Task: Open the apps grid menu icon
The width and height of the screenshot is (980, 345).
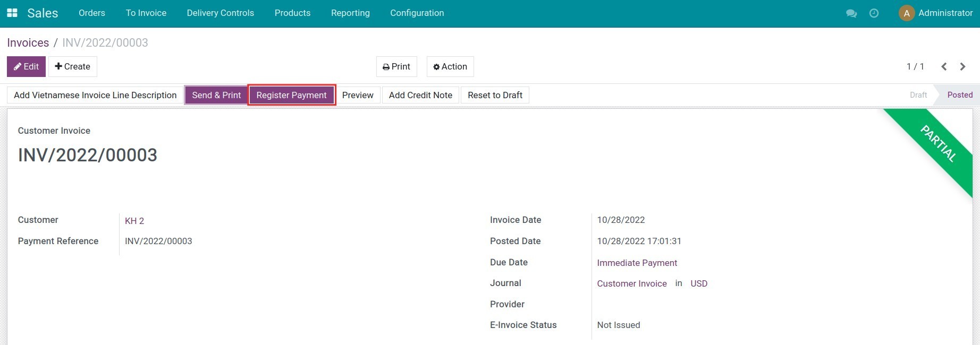Action: [12, 13]
